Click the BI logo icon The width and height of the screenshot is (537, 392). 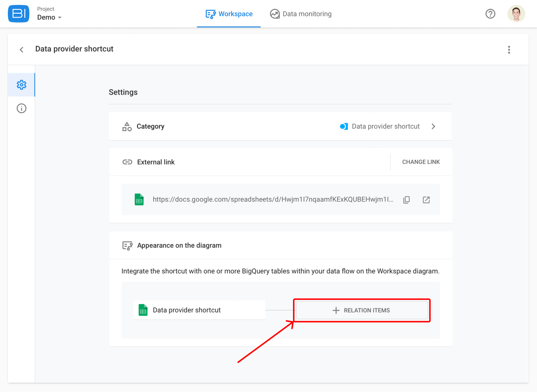[x=19, y=14]
